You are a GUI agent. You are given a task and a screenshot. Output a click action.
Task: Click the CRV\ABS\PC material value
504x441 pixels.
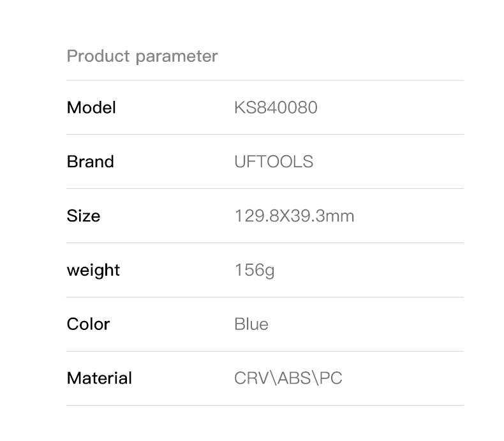pyautogui.click(x=288, y=378)
